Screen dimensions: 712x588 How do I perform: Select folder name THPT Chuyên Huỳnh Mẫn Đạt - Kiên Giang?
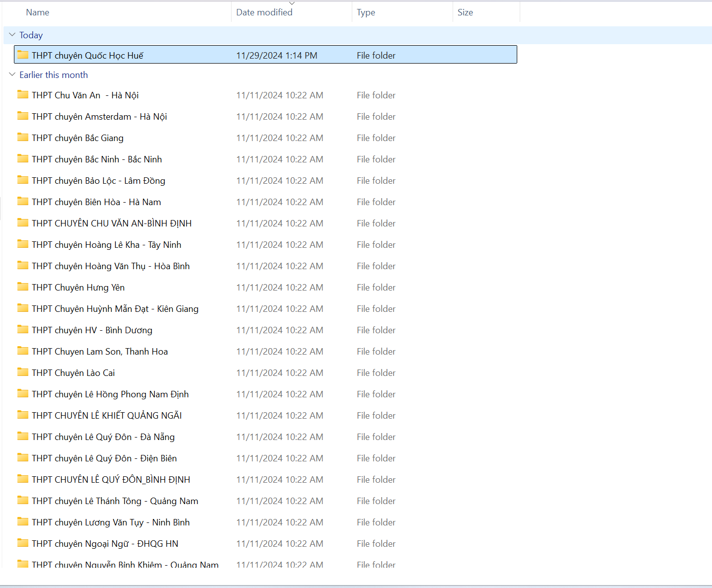point(115,309)
